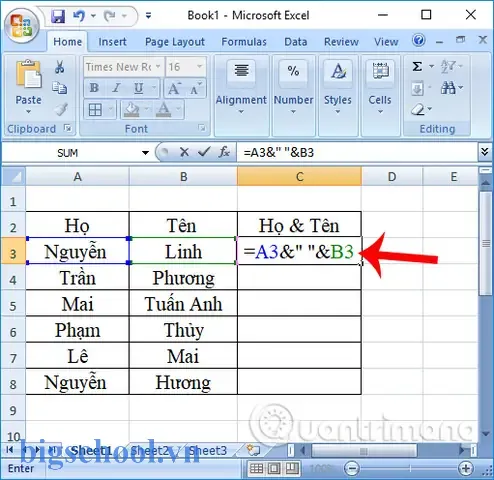Apply the Font Color letter A
494x480 pixels.
(x=164, y=109)
